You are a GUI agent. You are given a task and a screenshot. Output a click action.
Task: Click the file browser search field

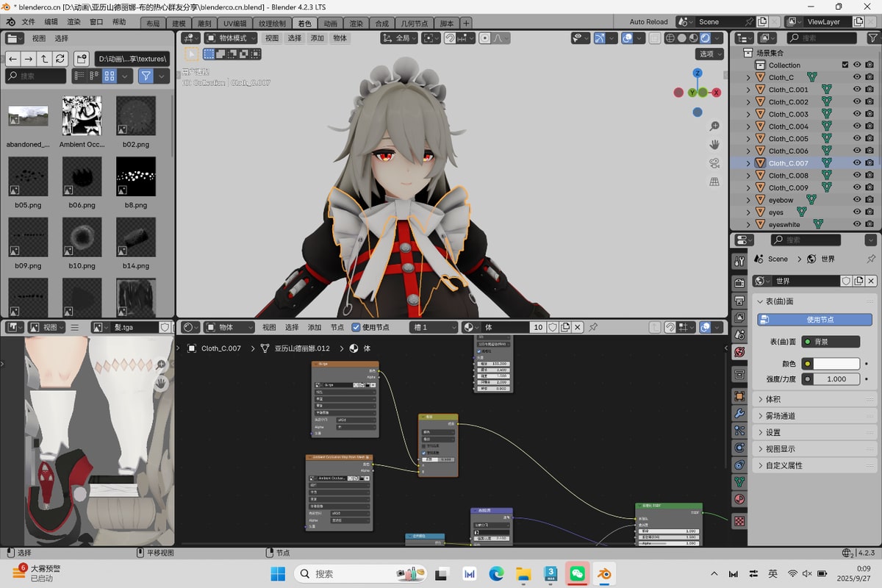(36, 76)
